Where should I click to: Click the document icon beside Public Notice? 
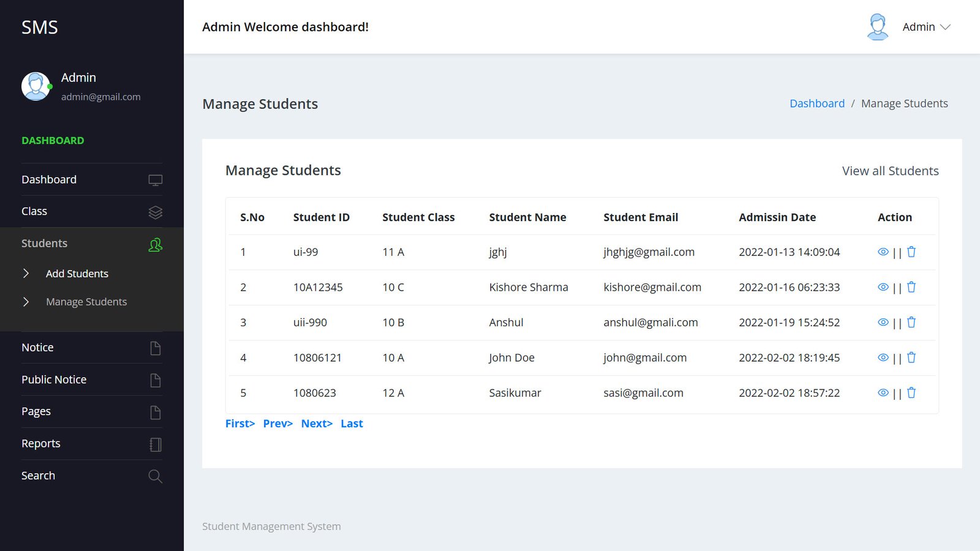156,380
